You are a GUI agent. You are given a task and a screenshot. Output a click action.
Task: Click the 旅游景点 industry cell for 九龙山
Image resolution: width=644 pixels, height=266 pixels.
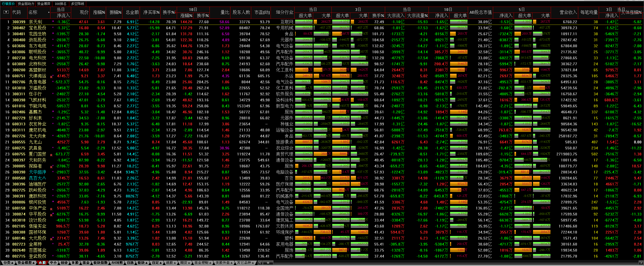pos(284,142)
